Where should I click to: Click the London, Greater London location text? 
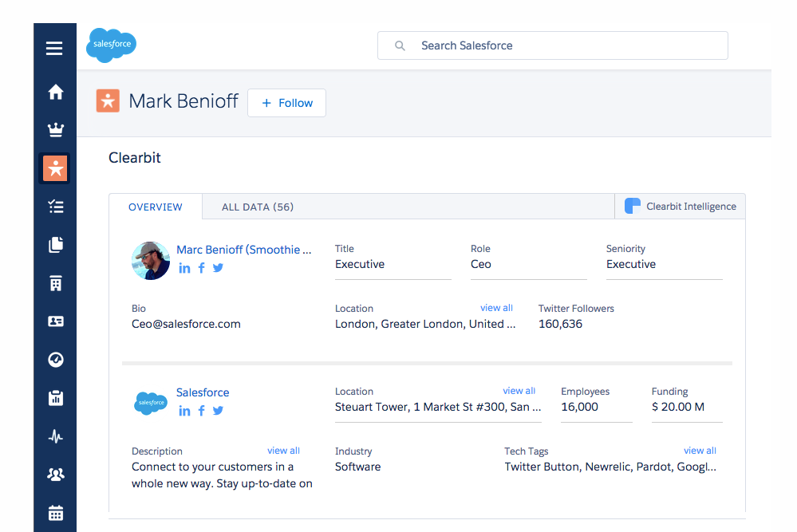(x=425, y=324)
